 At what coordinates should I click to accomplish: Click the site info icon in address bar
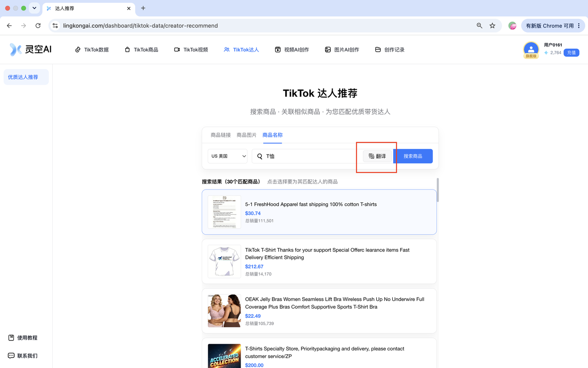(55, 26)
